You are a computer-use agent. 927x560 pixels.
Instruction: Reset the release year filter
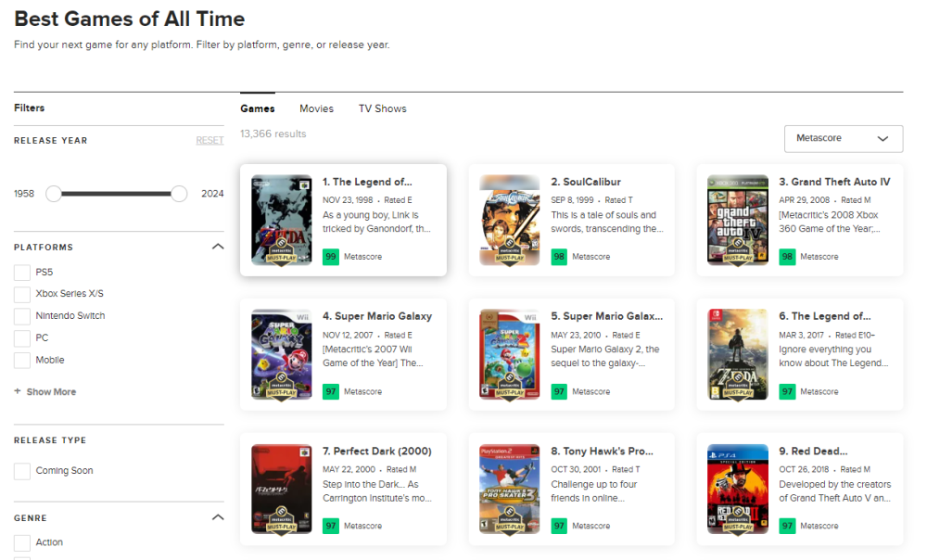pyautogui.click(x=210, y=141)
